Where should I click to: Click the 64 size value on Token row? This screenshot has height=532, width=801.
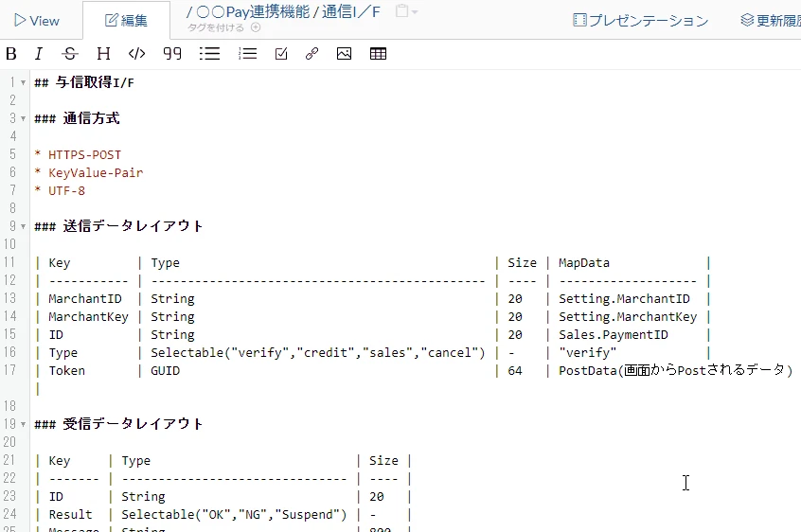[x=515, y=371]
